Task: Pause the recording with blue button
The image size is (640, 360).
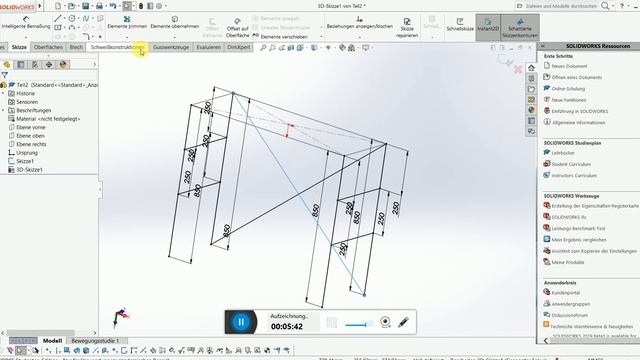Action: pyautogui.click(x=241, y=322)
